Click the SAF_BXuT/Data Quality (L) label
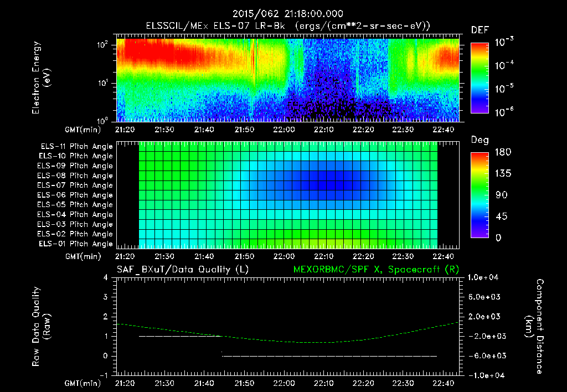Screen dimensions: 567x392 tap(183, 270)
